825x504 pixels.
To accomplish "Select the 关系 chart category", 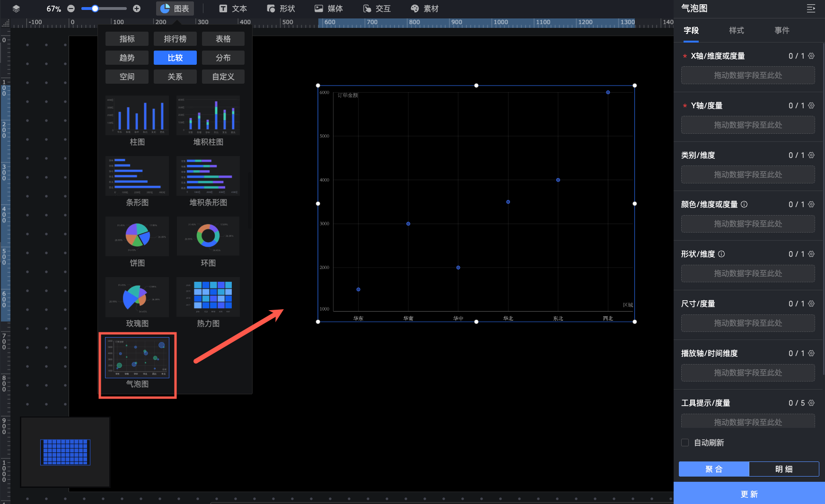I will pos(175,77).
